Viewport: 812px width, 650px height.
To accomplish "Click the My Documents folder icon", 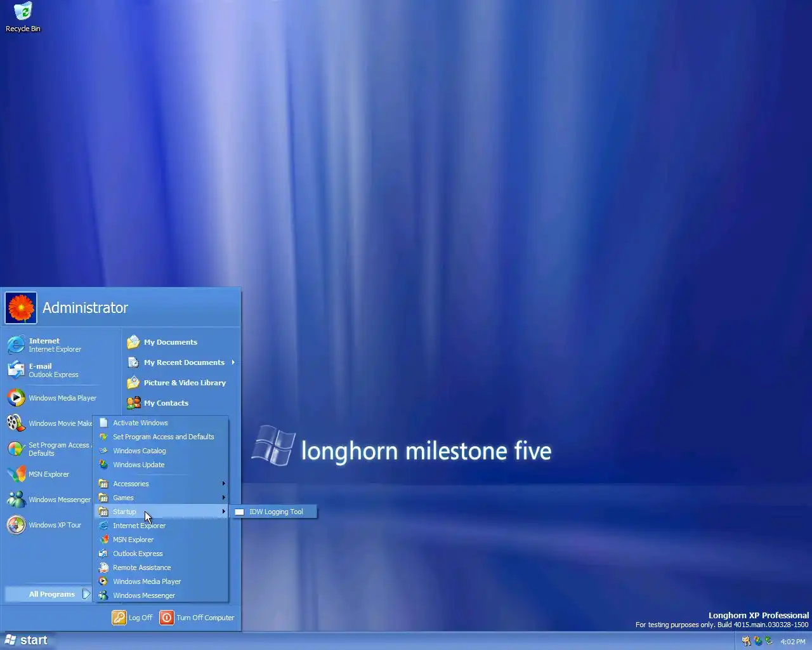I will pyautogui.click(x=133, y=342).
